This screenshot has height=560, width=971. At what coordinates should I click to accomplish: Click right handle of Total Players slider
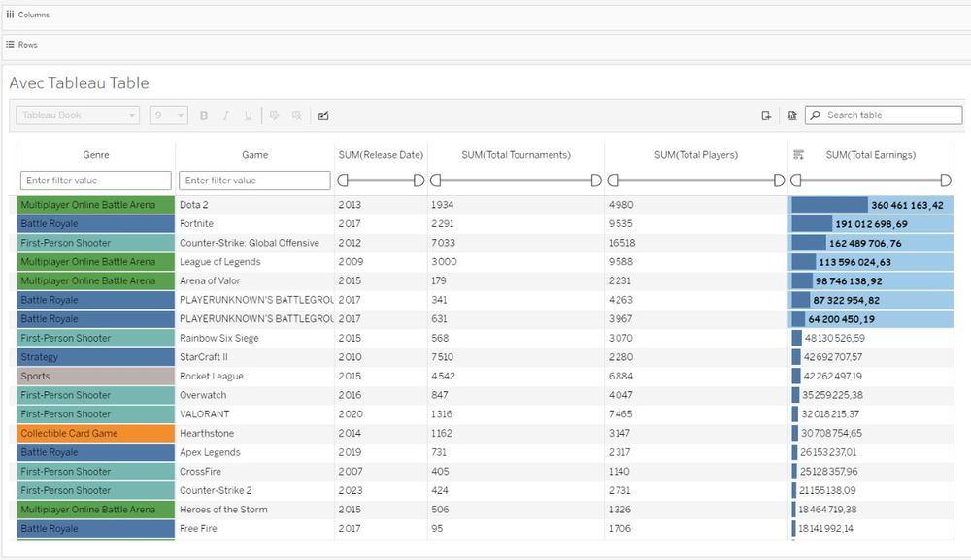780,181
